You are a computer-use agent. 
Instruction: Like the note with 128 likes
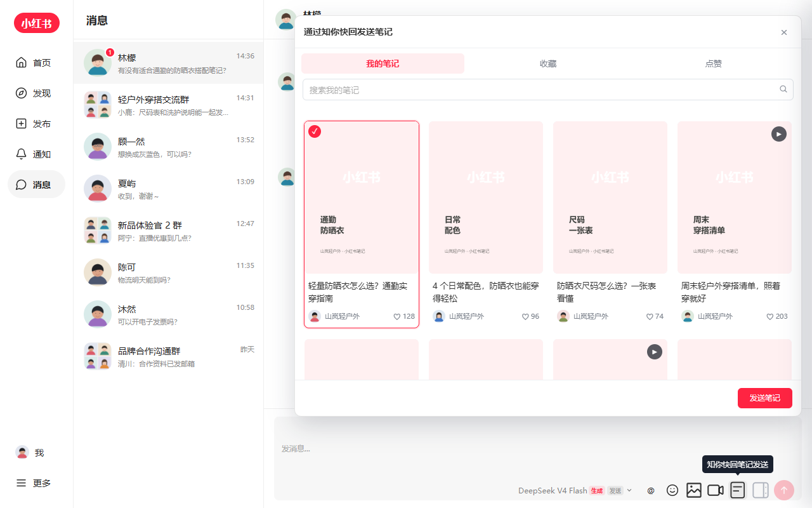point(397,316)
